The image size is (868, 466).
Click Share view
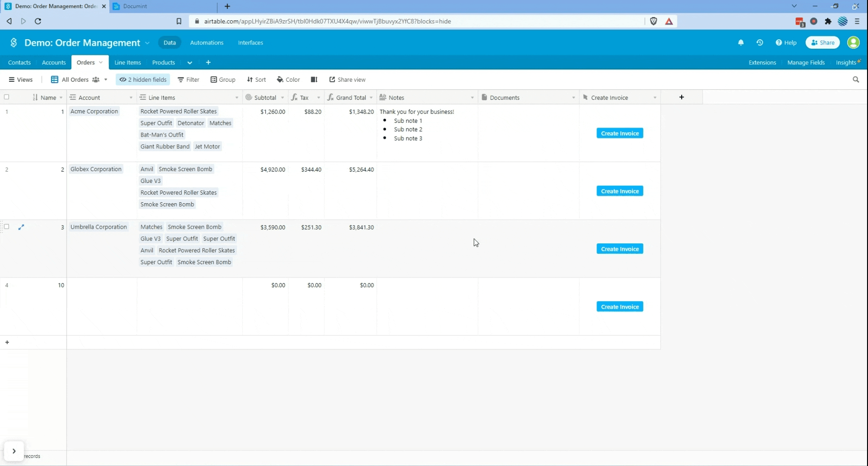(347, 79)
